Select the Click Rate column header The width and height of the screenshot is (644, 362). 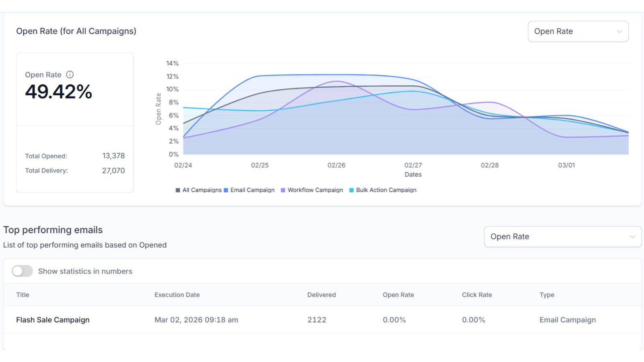click(477, 295)
